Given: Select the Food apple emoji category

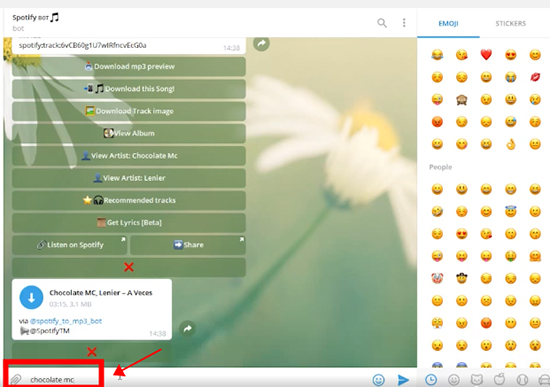Looking at the screenshot, I should 499,380.
